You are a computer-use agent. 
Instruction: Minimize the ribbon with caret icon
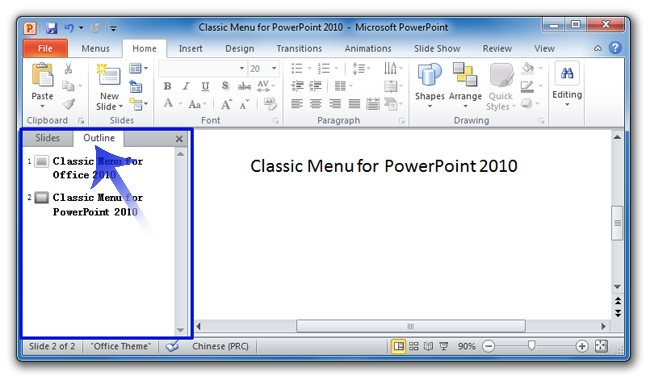click(x=597, y=48)
